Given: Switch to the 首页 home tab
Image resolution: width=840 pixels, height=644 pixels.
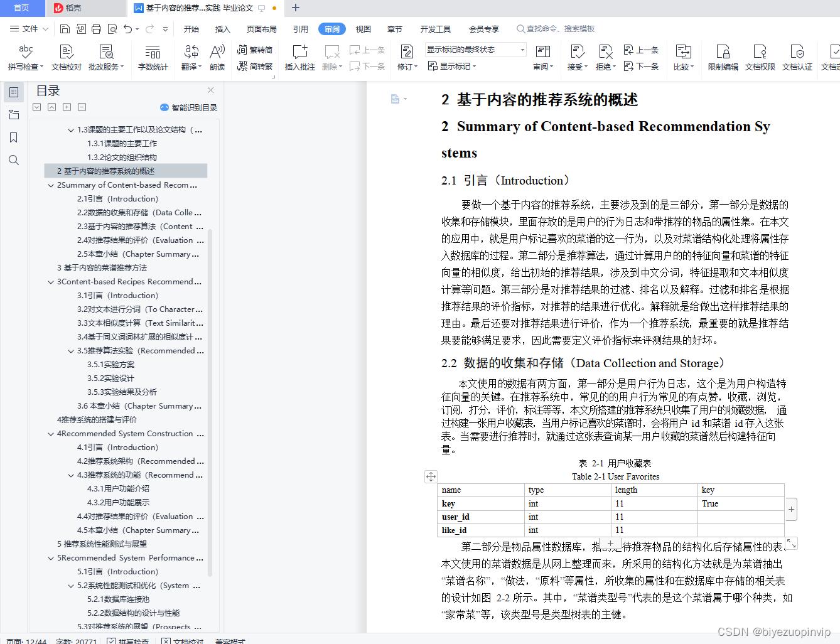Looking at the screenshot, I should pyautogui.click(x=22, y=8).
